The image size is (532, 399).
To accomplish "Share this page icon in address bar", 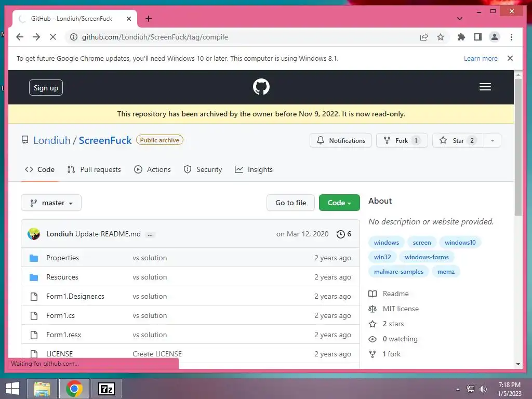I will [x=424, y=37].
